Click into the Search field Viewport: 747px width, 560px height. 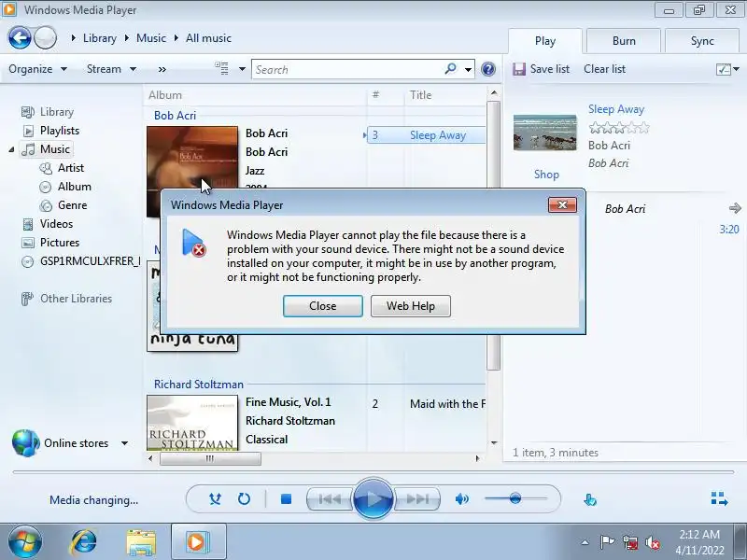click(347, 69)
